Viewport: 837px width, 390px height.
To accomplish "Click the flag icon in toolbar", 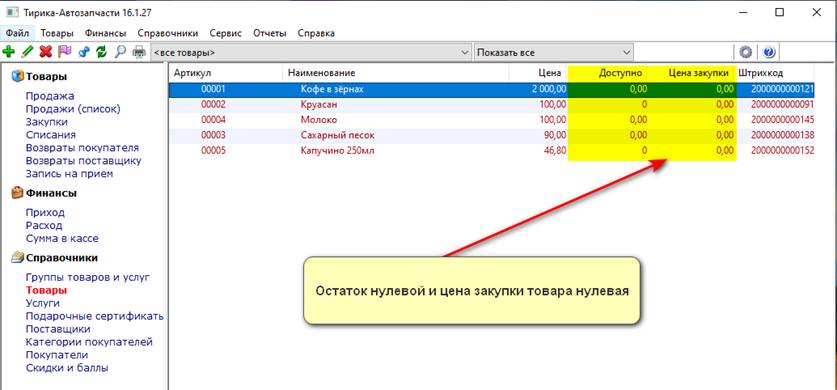I will tap(65, 52).
